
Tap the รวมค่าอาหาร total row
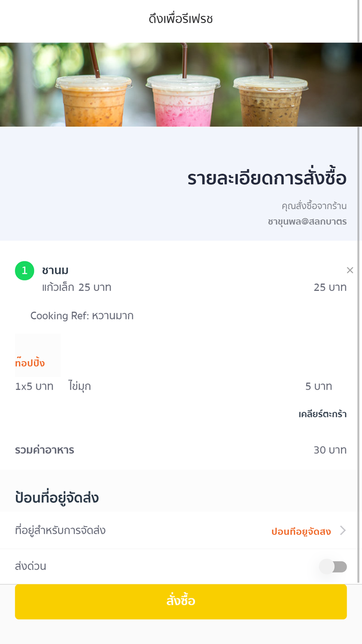point(46,450)
